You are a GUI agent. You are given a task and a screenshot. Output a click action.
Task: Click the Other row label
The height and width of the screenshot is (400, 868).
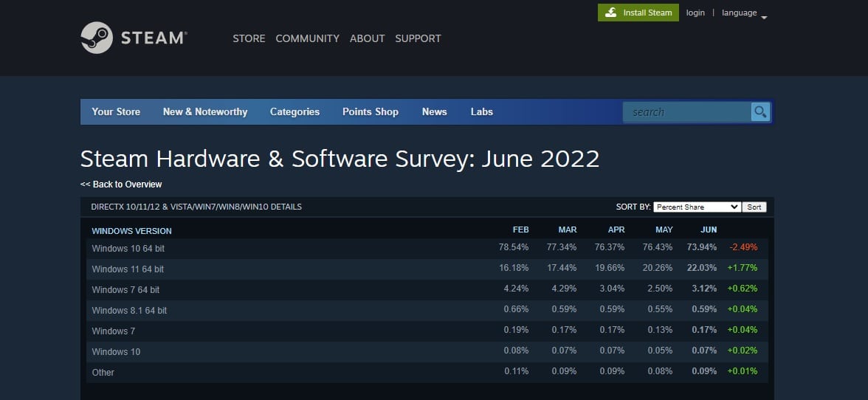[x=103, y=373]
